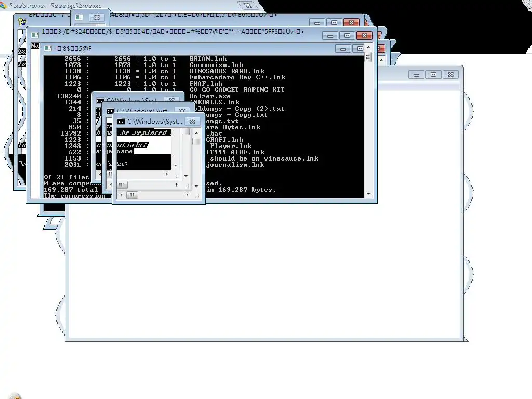Click the vertical scrollbar thumb of the file-list console
Screen dimensions: 532x399
[x=368, y=57]
